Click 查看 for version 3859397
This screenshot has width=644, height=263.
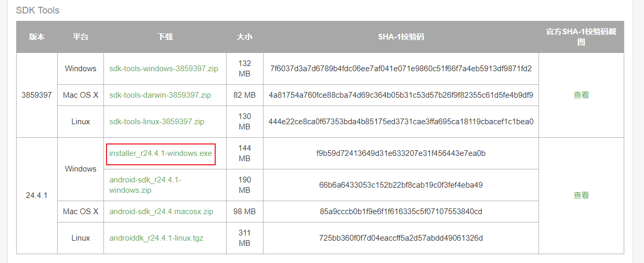pyautogui.click(x=581, y=95)
